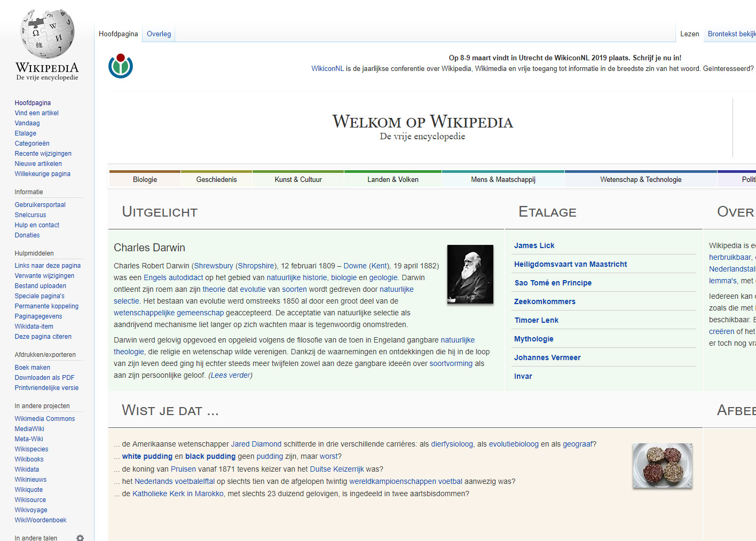Open a Willekeurige pagina from sidebar
The image size is (756, 541).
tap(43, 174)
